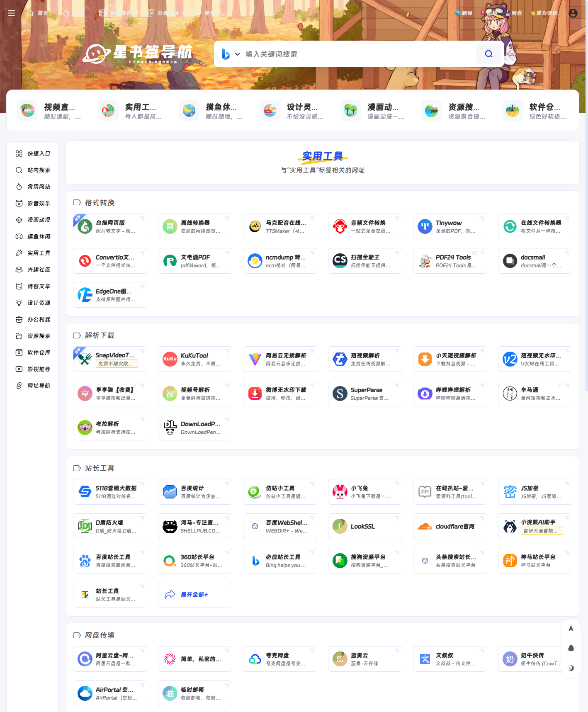The width and height of the screenshot is (588, 712).
Task: Click the 输入关键词搜索 search field
Action: tap(359, 54)
